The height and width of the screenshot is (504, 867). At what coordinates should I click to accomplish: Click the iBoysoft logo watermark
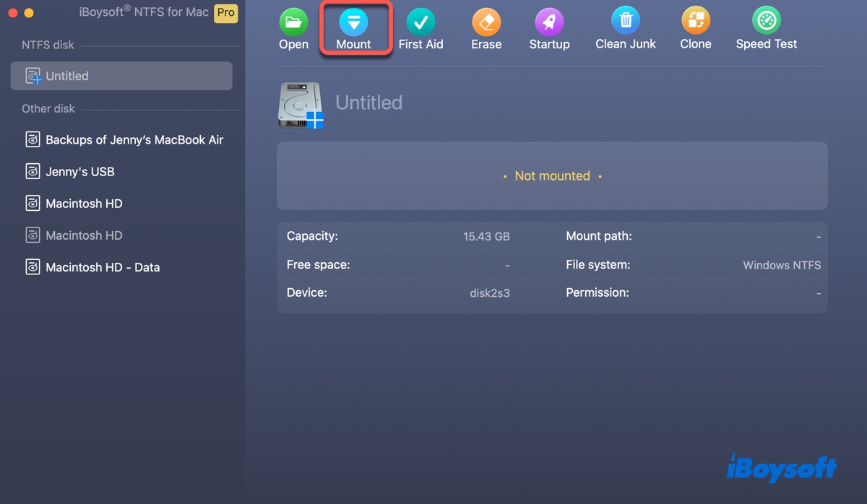coord(780,468)
